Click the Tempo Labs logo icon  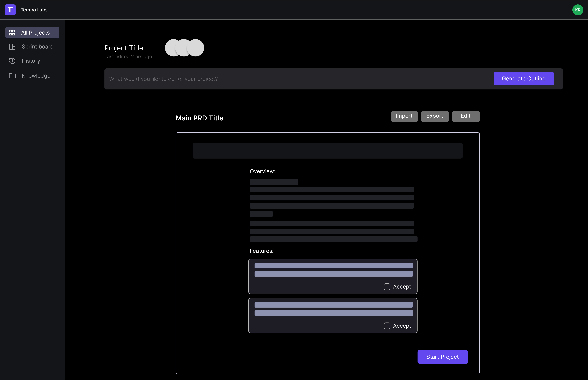10,10
